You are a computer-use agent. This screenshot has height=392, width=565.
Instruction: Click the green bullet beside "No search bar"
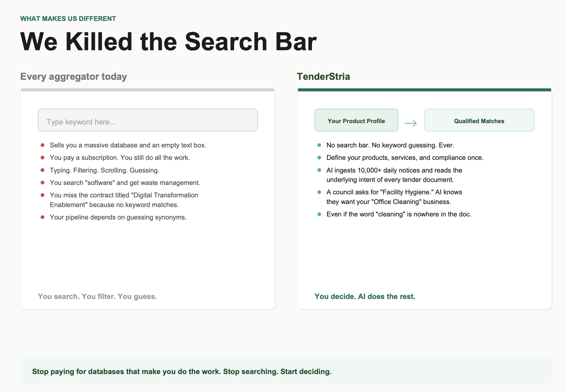319,145
